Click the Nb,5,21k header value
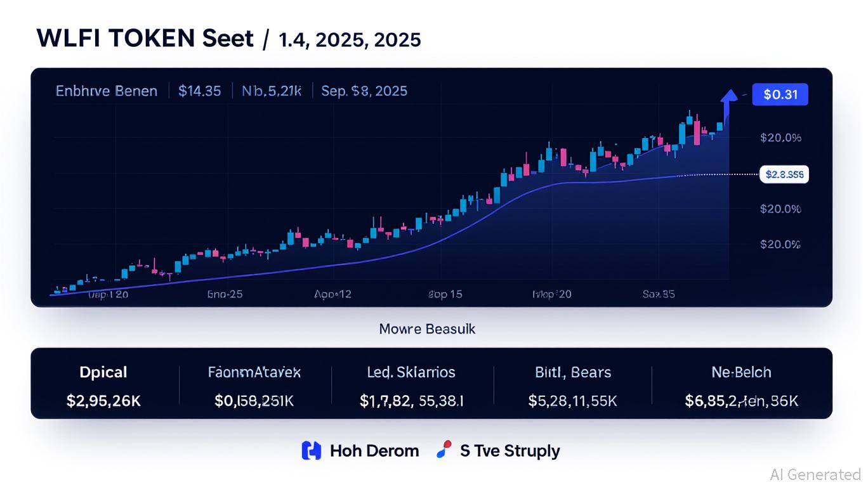This screenshot has width=868, height=487. tap(272, 91)
